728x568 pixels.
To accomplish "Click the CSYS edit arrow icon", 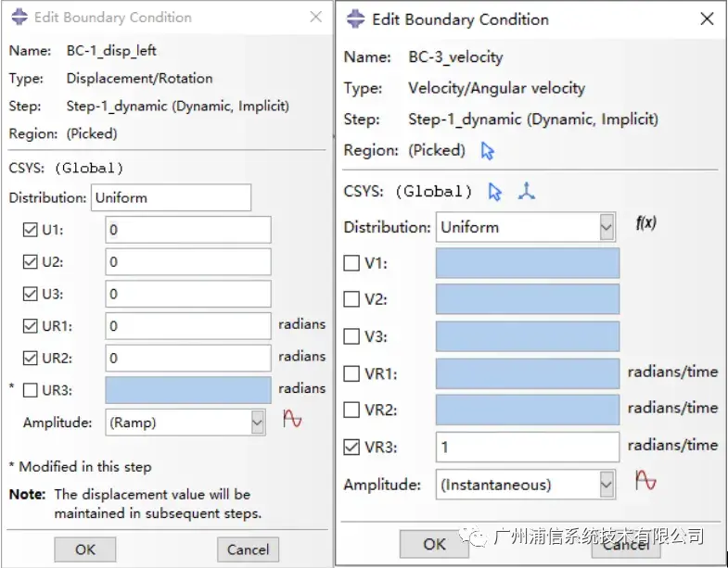I will 495,192.
